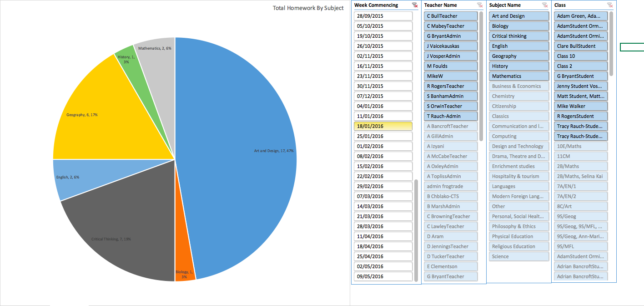Select week 28/09/2015
This screenshot has height=306, width=644.
[383, 16]
